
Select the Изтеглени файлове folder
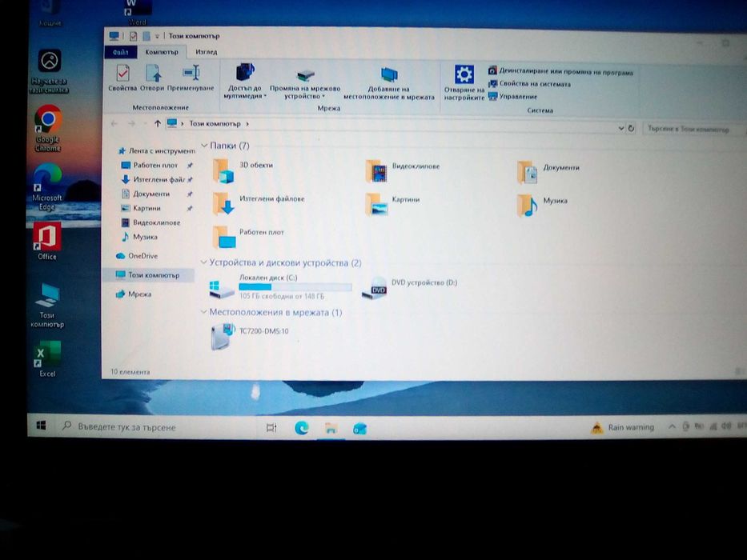tap(258, 204)
